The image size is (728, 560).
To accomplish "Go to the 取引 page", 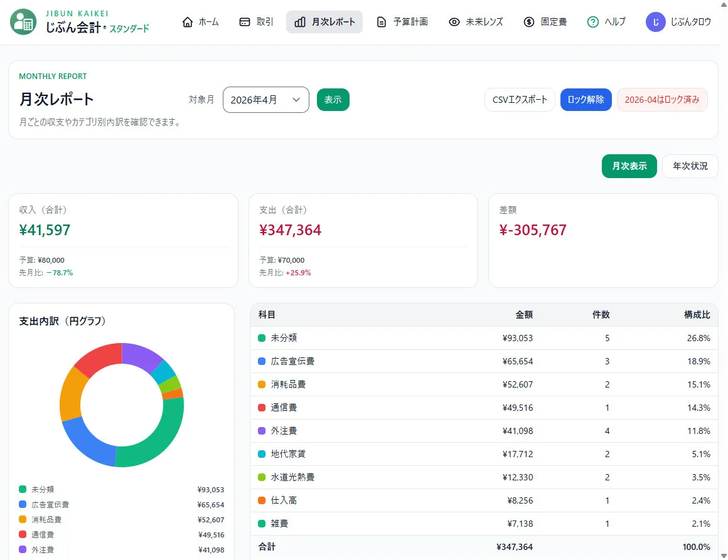I will (256, 22).
